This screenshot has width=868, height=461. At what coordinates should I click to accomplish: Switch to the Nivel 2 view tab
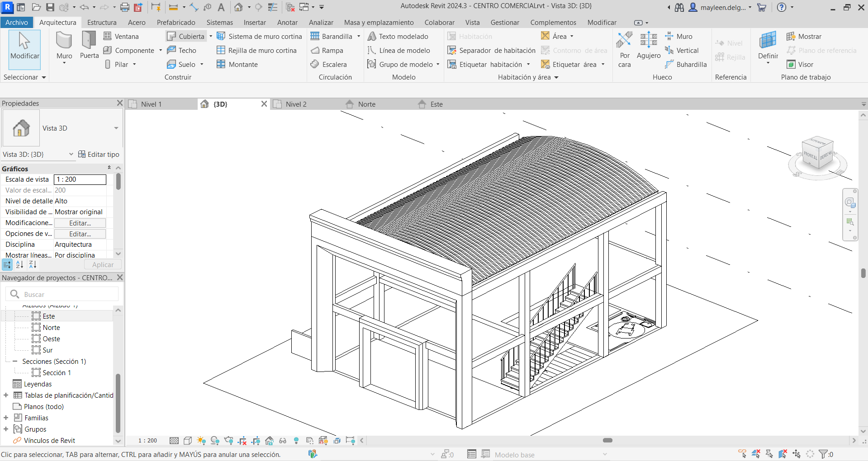click(x=296, y=104)
